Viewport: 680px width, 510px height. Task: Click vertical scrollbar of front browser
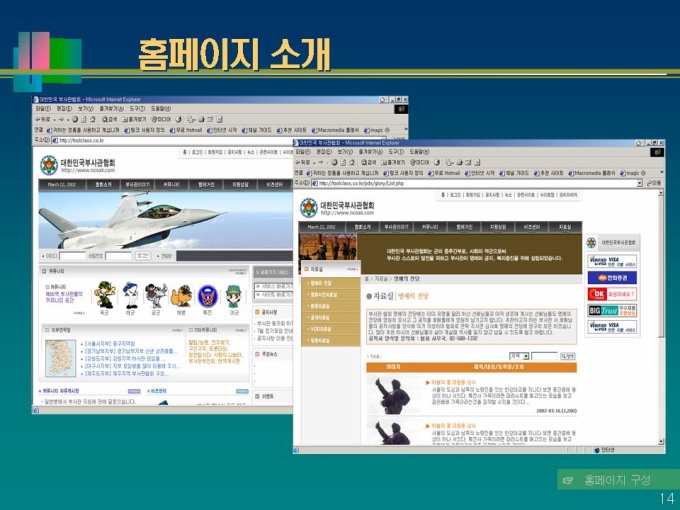click(x=661, y=317)
